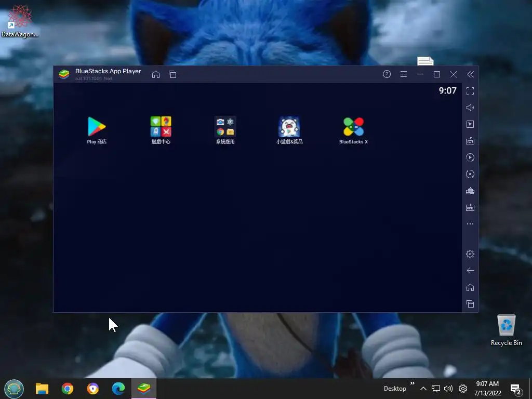Expand the Desktop toolbar chevron

tap(412, 383)
